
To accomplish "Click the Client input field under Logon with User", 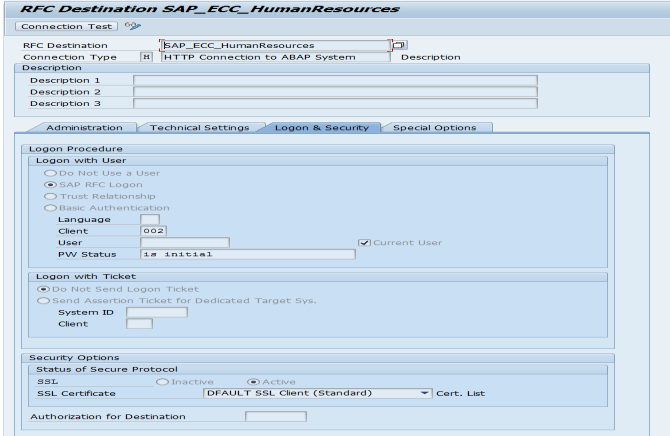I will [153, 231].
